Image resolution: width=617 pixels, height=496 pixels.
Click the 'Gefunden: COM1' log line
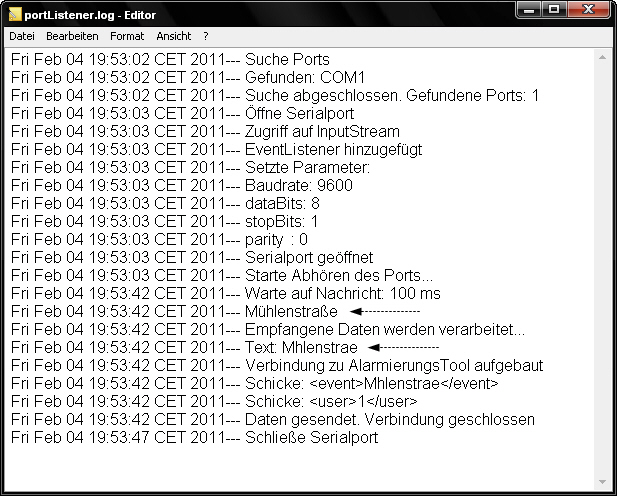(x=188, y=78)
